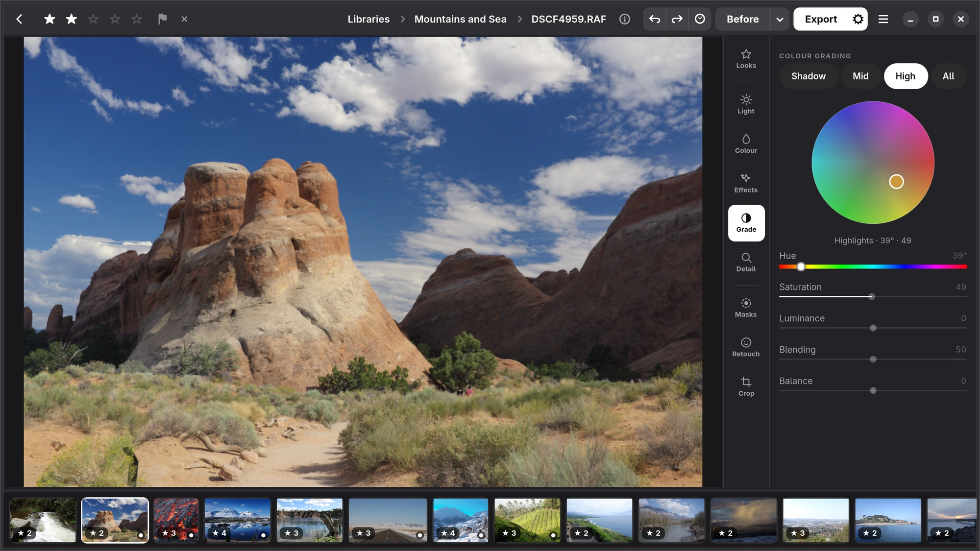Viewport: 980px width, 551px height.
Task: Open the Crop tool
Action: click(746, 387)
